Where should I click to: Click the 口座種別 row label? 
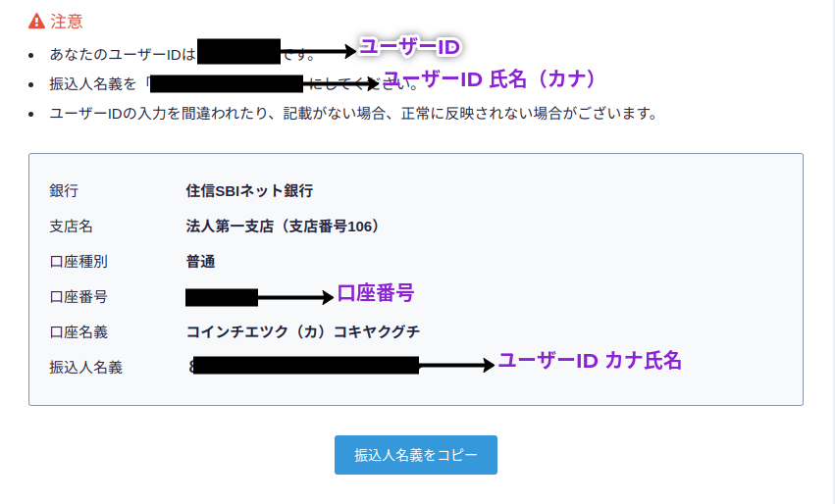click(x=78, y=261)
